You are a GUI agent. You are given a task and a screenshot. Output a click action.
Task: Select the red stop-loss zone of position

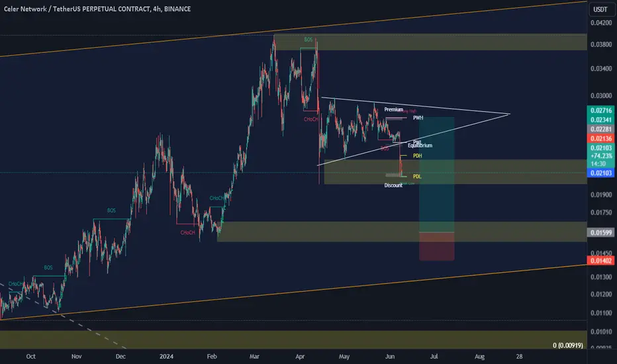pyautogui.click(x=437, y=246)
